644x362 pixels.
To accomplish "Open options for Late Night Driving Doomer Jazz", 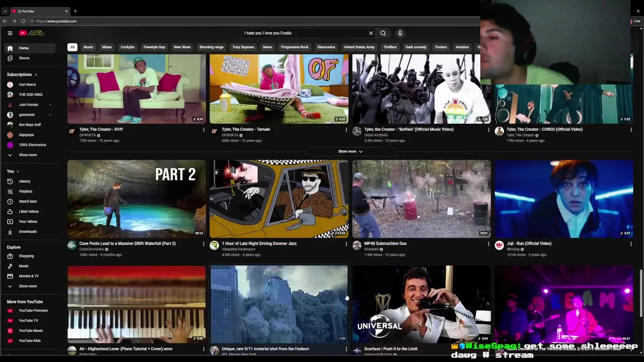I will 346,244.
